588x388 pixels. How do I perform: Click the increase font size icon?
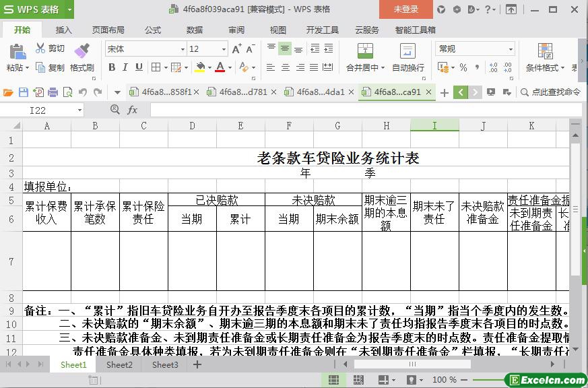(x=236, y=49)
